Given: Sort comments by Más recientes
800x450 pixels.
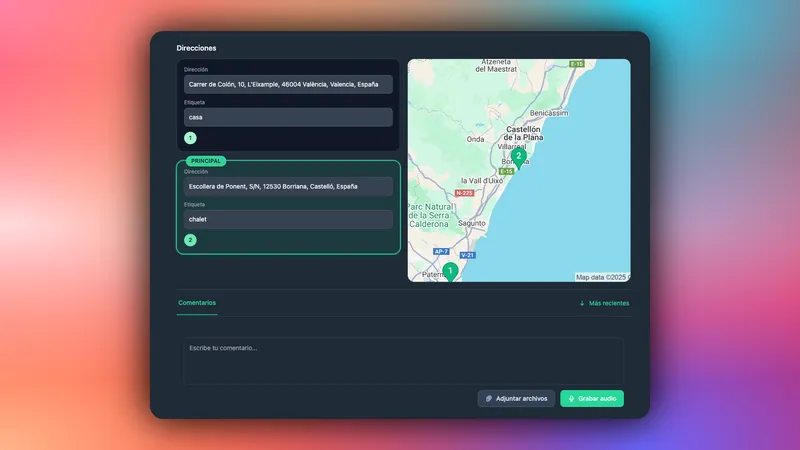Looking at the screenshot, I should coord(604,303).
